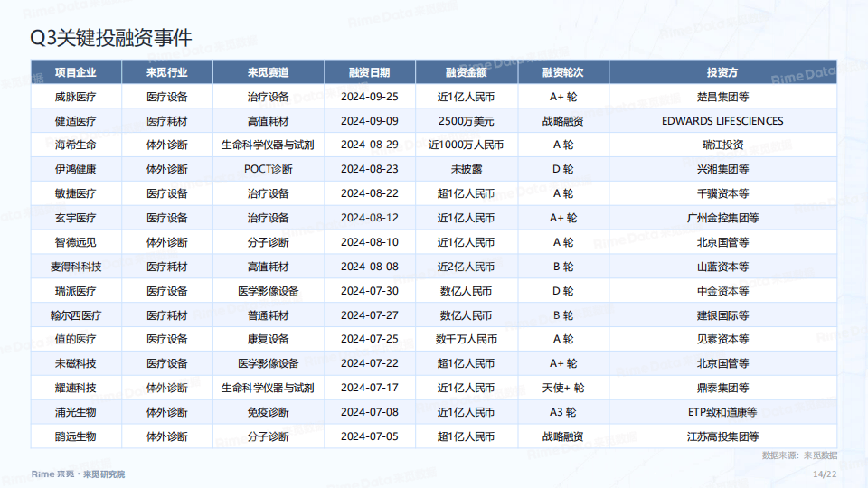Click the POCT诊断 track cell
Viewport: 868px width, 488px height.
coord(269,169)
